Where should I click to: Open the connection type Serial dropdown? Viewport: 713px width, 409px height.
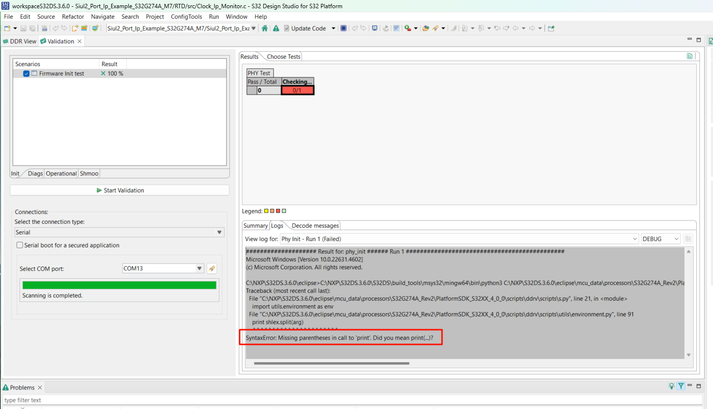click(x=219, y=232)
